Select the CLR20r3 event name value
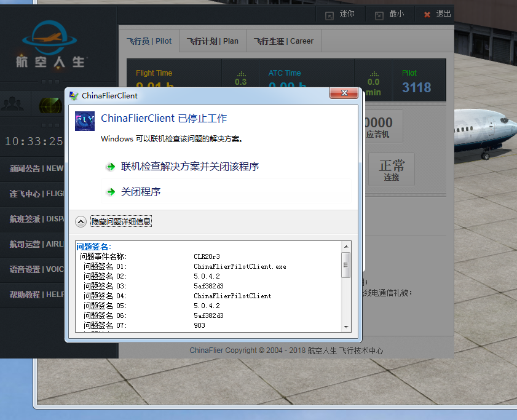Image resolution: width=517 pixels, height=420 pixels. (x=207, y=256)
